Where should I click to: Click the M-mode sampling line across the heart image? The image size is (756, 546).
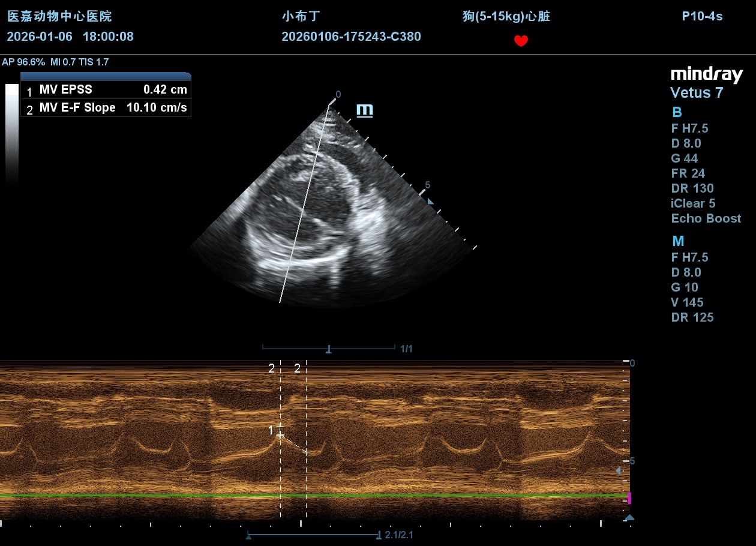pyautogui.click(x=305, y=203)
